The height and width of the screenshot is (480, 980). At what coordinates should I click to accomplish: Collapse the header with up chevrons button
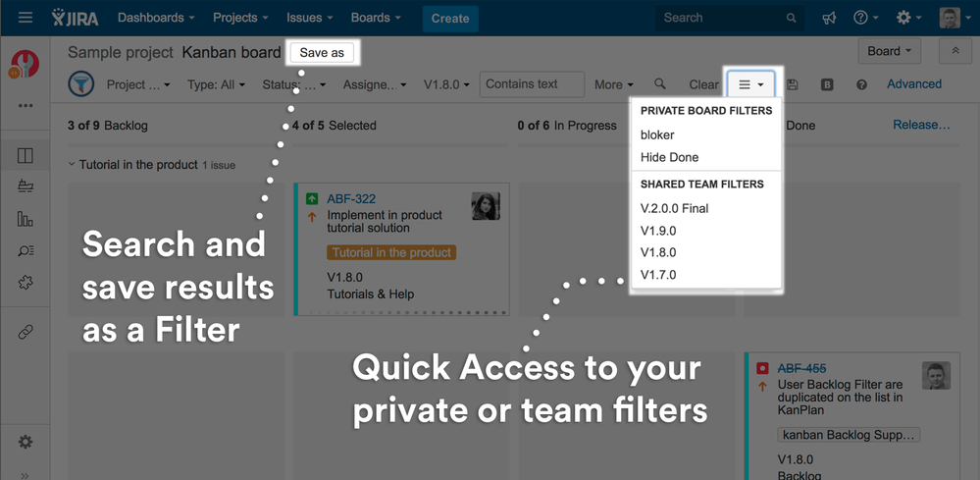[955, 51]
